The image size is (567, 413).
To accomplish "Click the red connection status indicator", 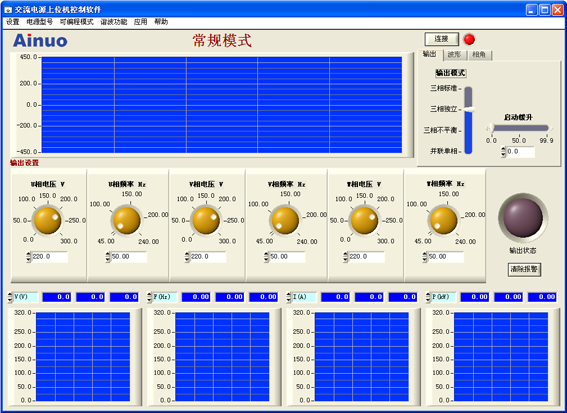I will click(x=469, y=39).
